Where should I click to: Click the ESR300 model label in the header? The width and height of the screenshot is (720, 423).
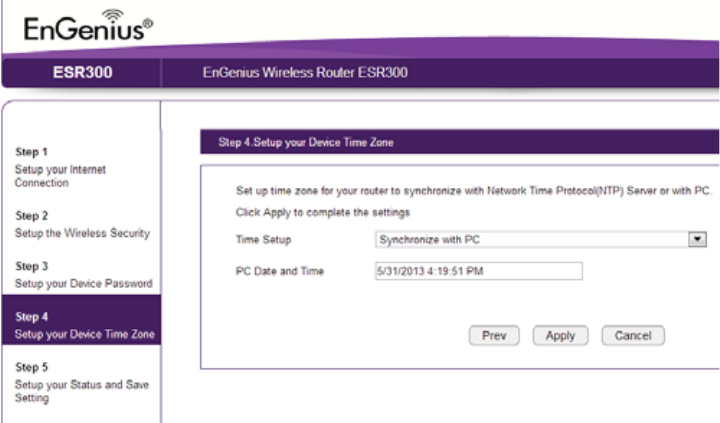[x=83, y=72]
